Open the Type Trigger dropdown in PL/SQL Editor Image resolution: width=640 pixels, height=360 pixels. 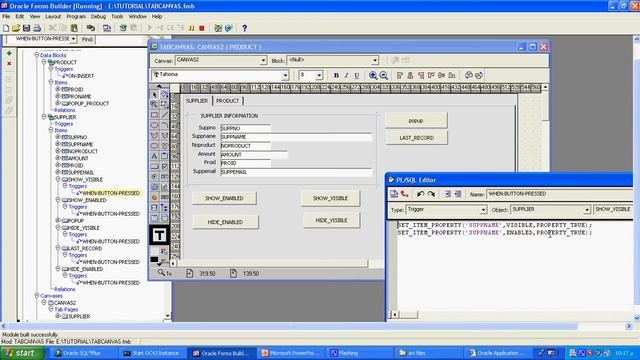483,210
